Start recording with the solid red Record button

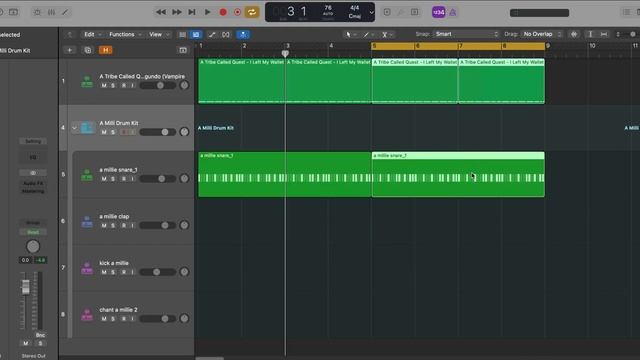pos(223,12)
